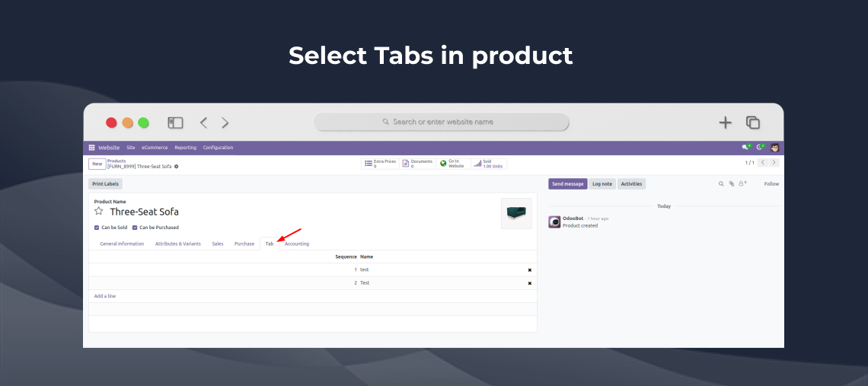Search chatter messages magnifier icon

[x=721, y=183]
